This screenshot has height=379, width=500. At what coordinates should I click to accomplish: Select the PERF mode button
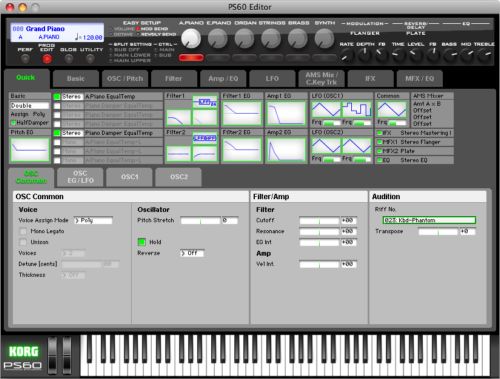coord(25,59)
